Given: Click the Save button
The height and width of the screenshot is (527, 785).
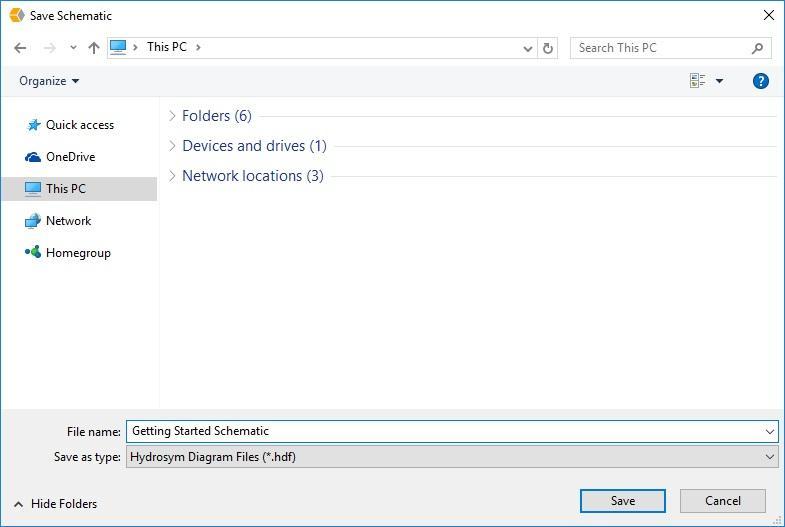Looking at the screenshot, I should 623,501.
